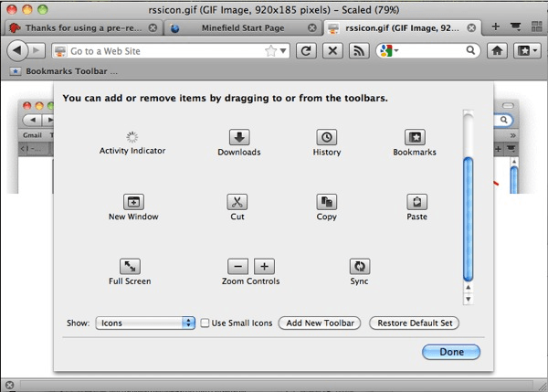This screenshot has width=548, height=392.
Task: Click the Downloads icon in customize panel
Action: coord(238,138)
